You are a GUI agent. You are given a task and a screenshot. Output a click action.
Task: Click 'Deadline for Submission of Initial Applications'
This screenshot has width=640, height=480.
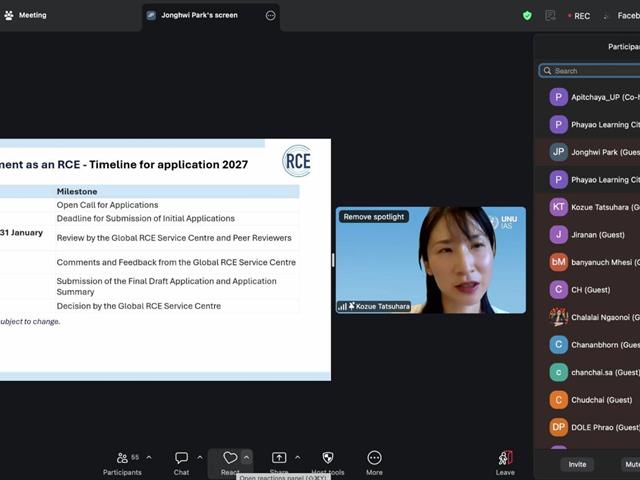coord(146,218)
